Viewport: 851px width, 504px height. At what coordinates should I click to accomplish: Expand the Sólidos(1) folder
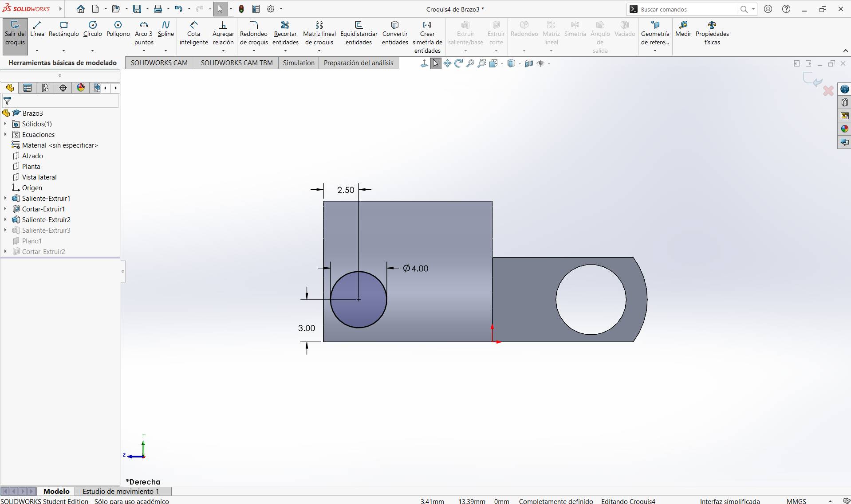pyautogui.click(x=5, y=124)
